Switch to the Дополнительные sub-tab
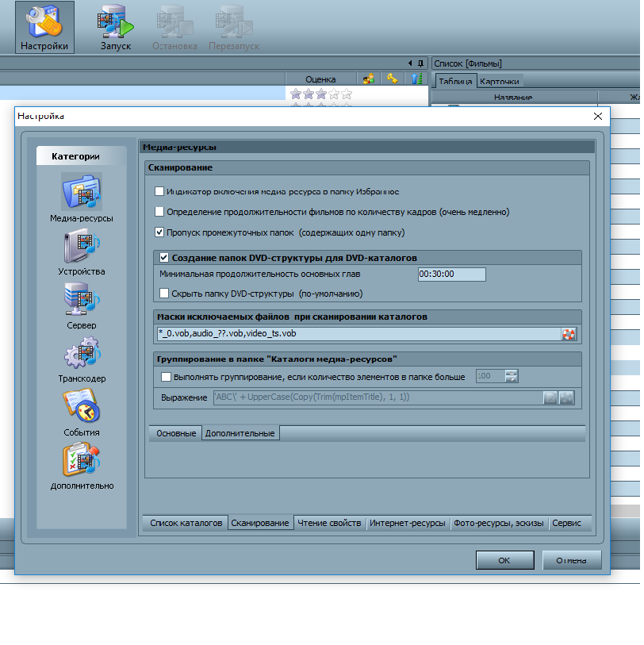The height and width of the screenshot is (645, 644). click(240, 433)
